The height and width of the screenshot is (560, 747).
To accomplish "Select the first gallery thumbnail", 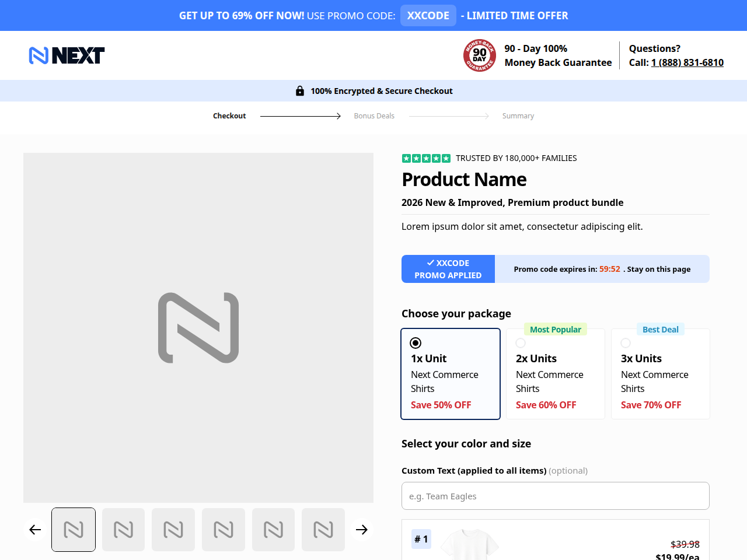I will 74,530.
